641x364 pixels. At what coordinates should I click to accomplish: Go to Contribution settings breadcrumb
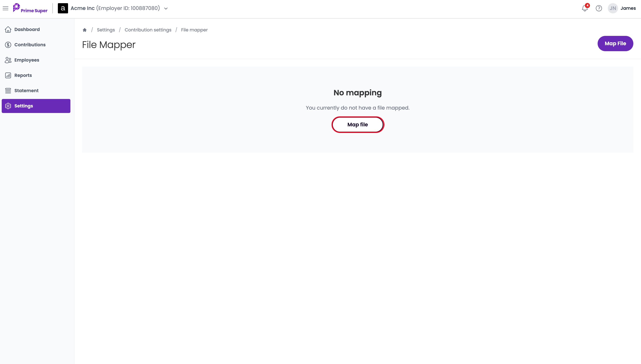click(x=148, y=30)
